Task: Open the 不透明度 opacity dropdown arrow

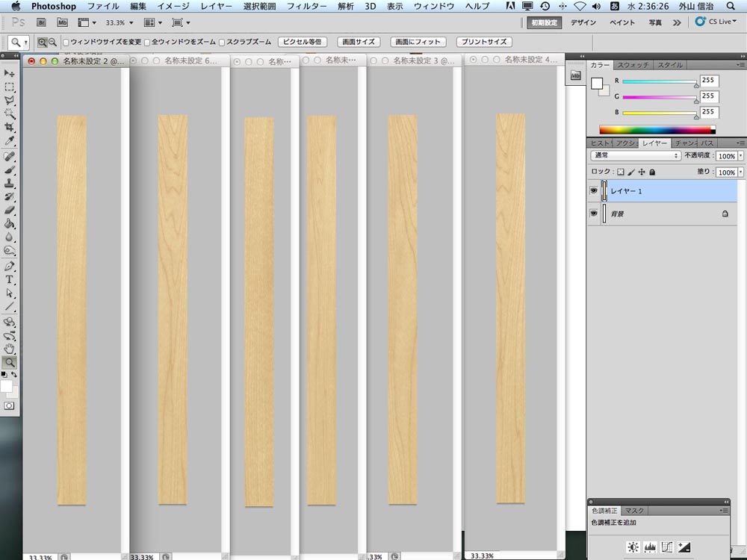Action: click(740, 157)
